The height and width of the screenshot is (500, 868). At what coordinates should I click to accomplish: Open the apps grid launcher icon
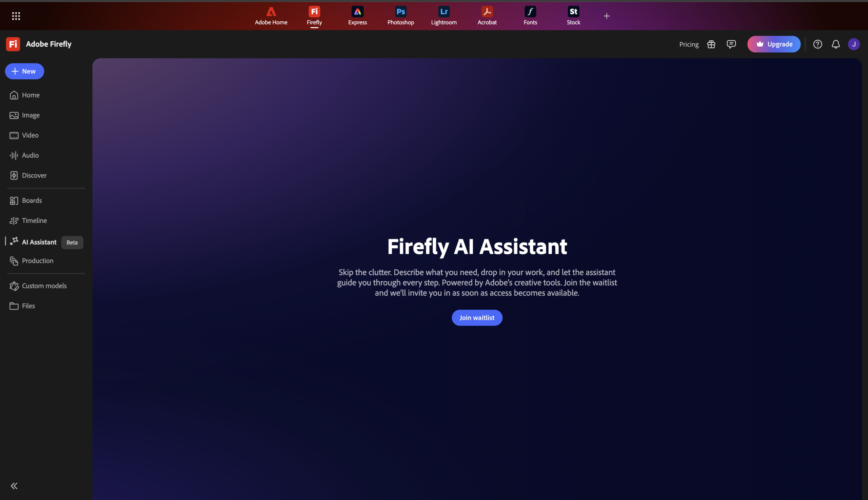point(16,16)
